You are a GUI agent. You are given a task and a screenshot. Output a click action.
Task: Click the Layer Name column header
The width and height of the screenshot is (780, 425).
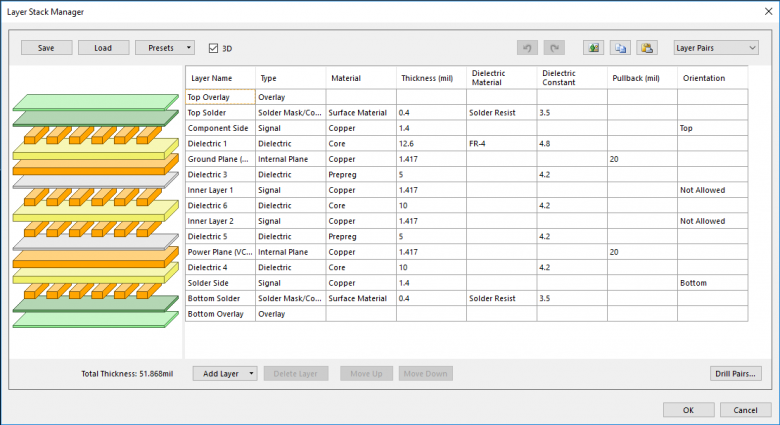[220, 78]
